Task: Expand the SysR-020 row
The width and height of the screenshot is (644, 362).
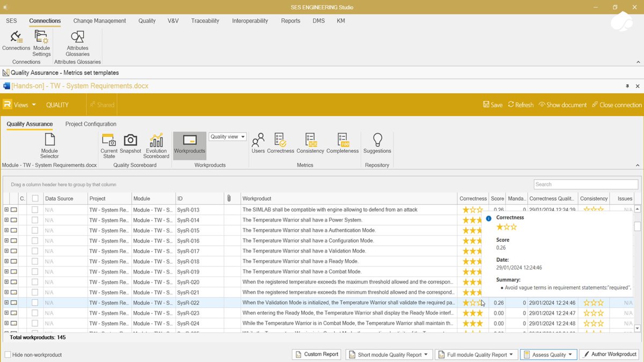Action: [6, 282]
